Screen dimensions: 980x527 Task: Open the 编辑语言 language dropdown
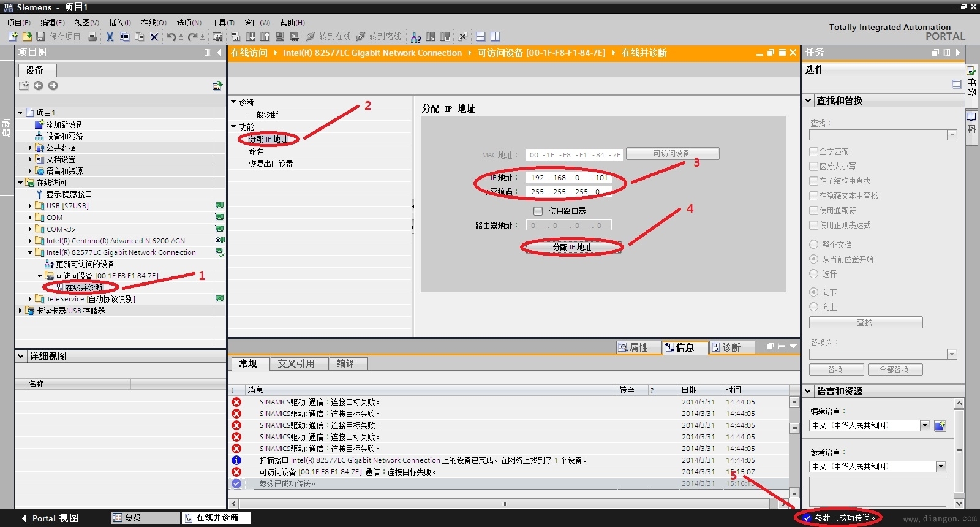coord(925,425)
